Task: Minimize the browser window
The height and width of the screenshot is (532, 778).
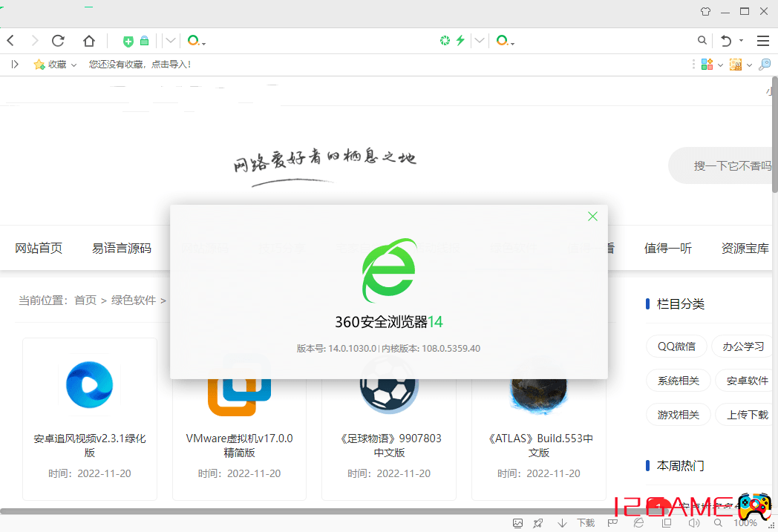Action: [x=725, y=11]
